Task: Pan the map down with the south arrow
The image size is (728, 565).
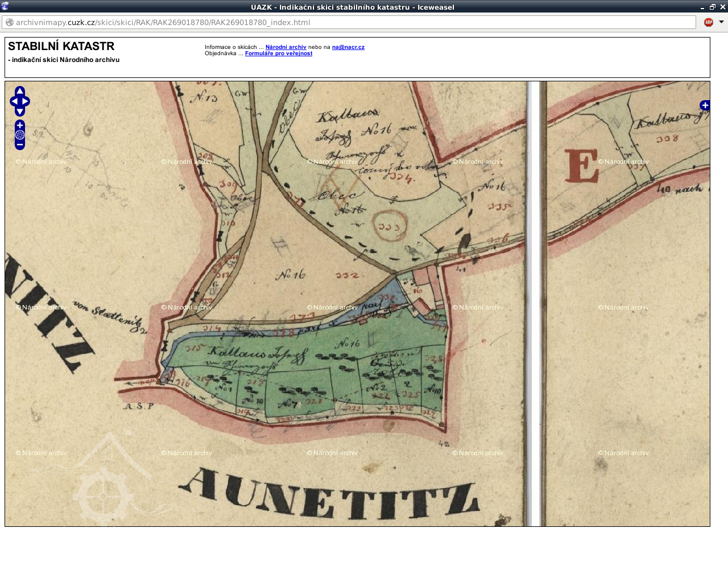Action: click(20, 112)
